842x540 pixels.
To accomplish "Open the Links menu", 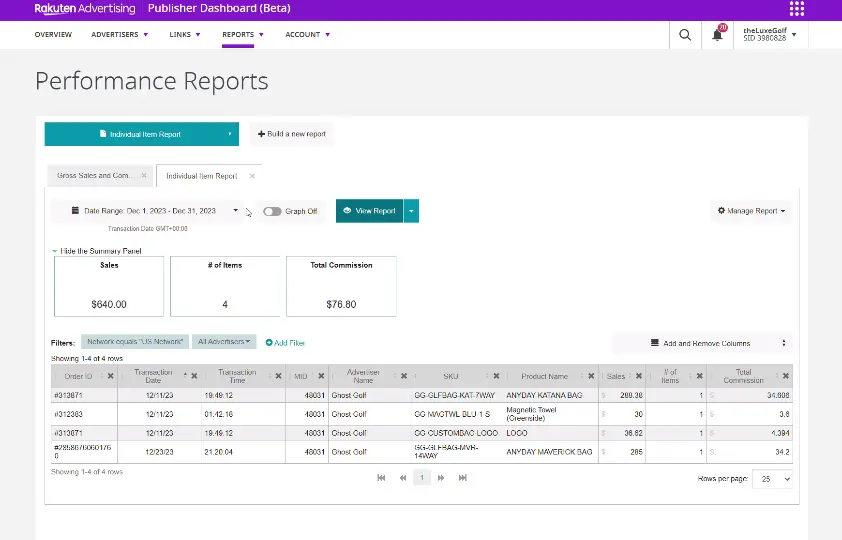I will (185, 34).
